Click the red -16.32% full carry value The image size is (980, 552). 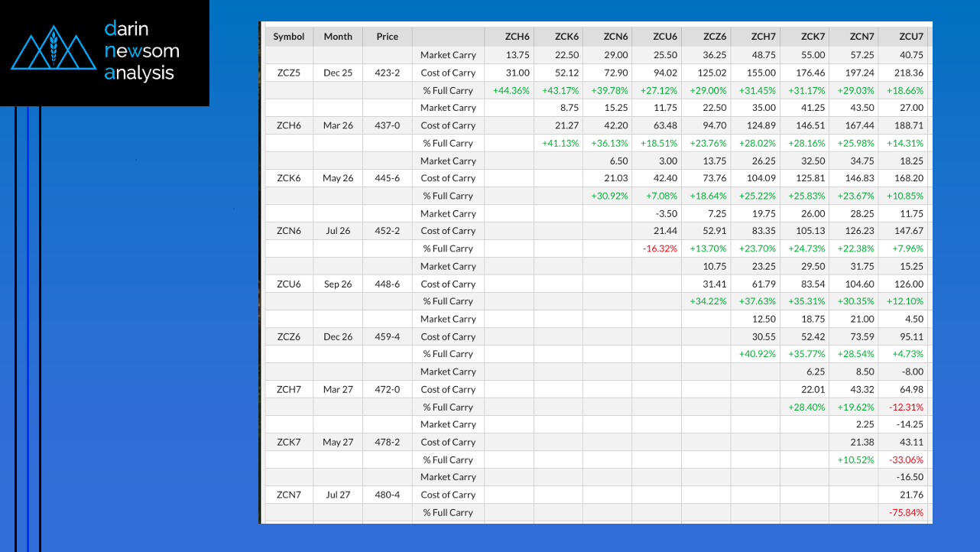click(660, 248)
